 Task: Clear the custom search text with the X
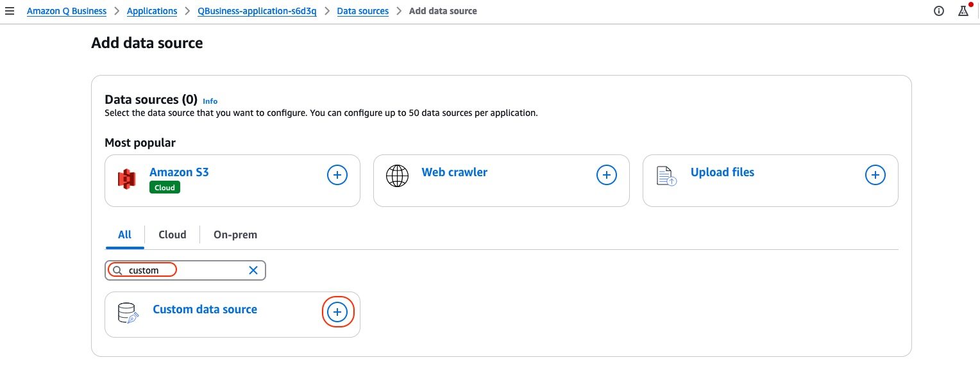[x=253, y=270]
